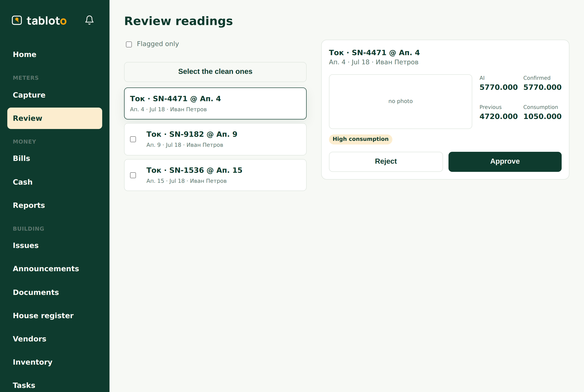The width and height of the screenshot is (584, 392).
Task: Click the AI reading value 5770.000
Action: click(498, 87)
